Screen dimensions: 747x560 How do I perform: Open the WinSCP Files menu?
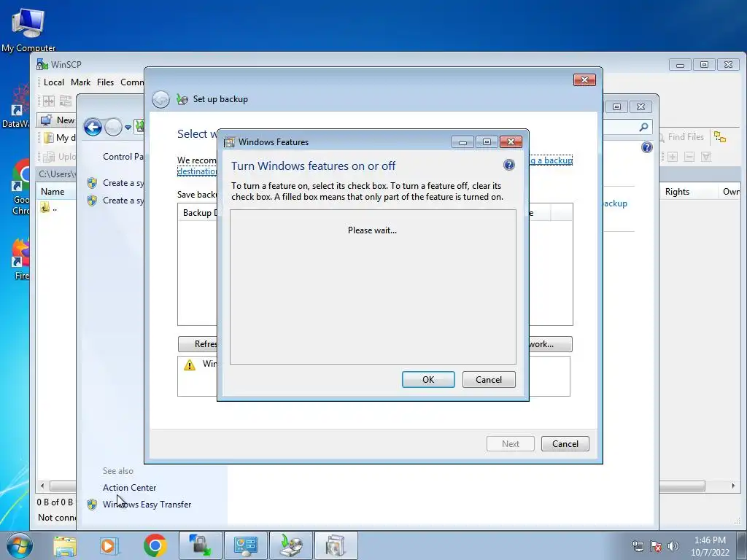[105, 82]
